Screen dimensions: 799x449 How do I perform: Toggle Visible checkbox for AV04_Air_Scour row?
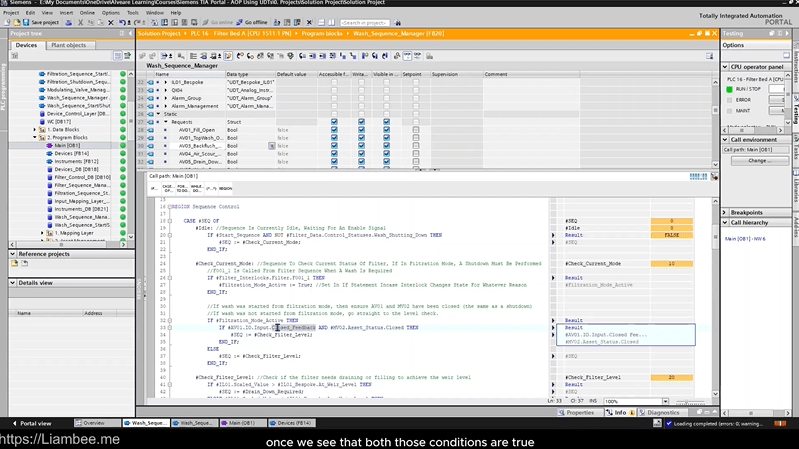[x=386, y=153]
